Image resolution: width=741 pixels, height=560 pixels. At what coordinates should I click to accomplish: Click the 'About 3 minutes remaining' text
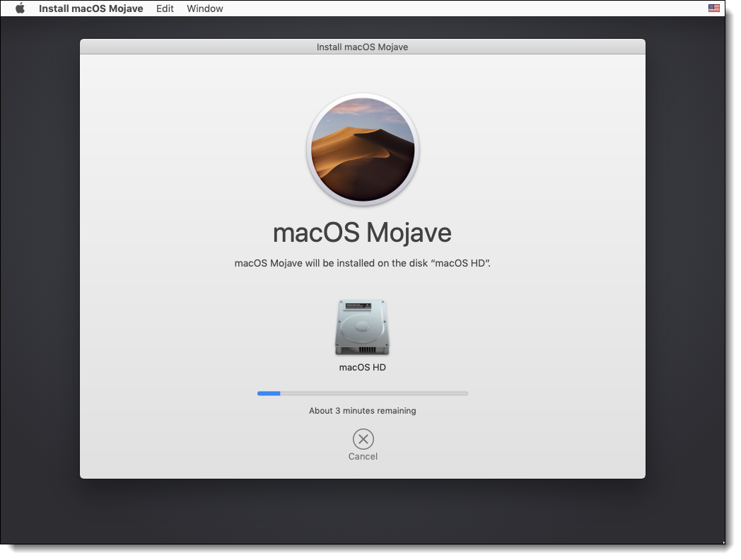(362, 411)
